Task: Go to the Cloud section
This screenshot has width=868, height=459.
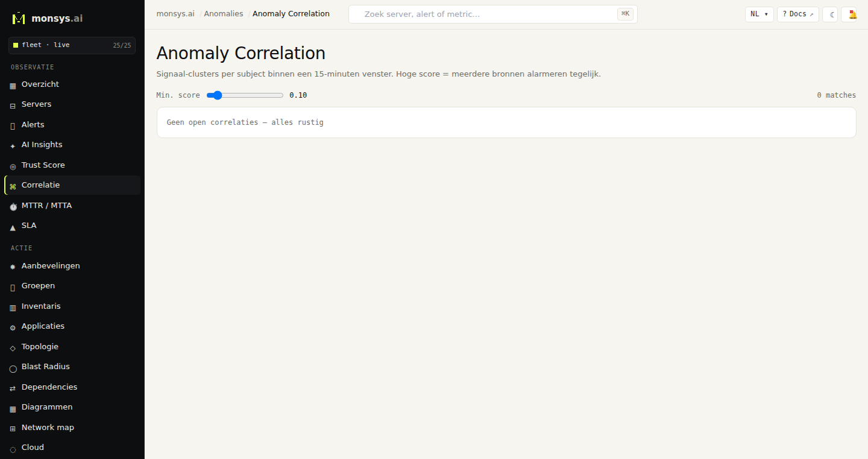Action: click(x=72, y=448)
